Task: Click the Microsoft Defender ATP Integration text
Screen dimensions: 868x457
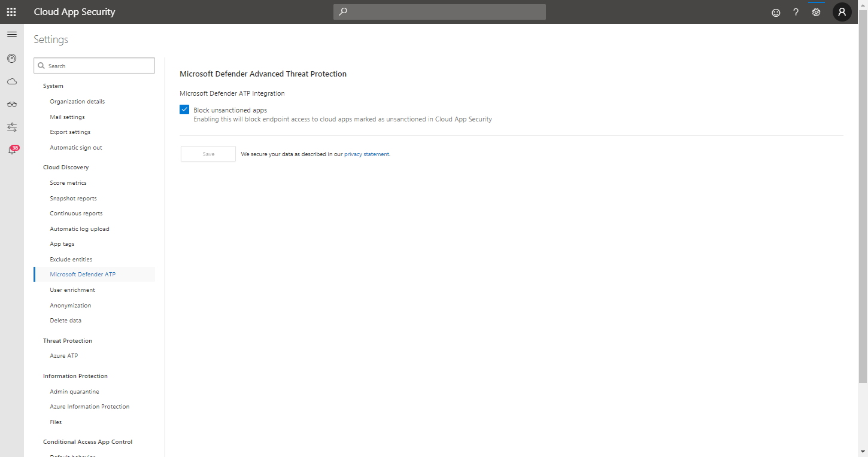Action: coord(232,93)
